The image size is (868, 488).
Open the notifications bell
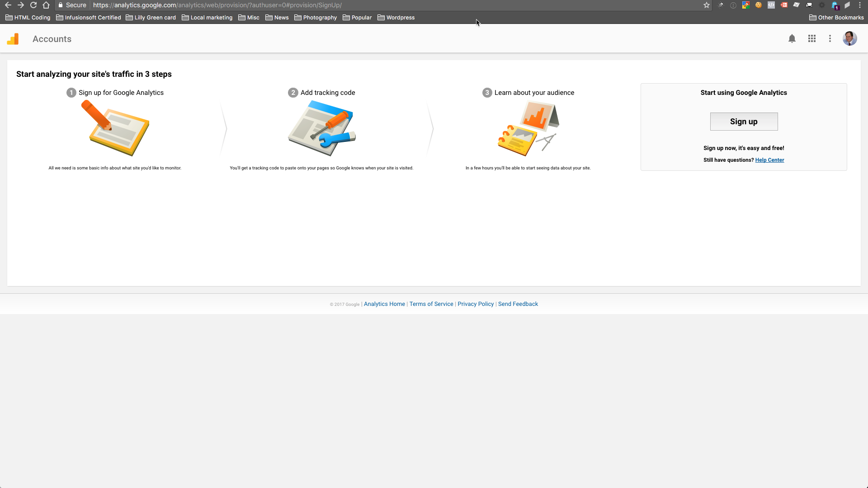tap(792, 39)
